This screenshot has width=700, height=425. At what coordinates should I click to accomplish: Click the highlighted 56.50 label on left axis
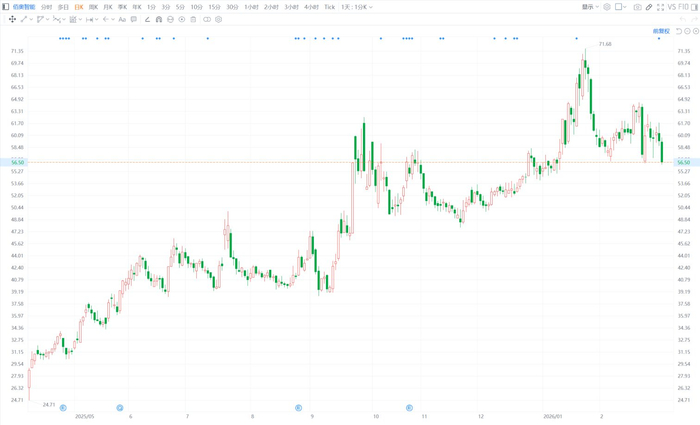click(17, 162)
